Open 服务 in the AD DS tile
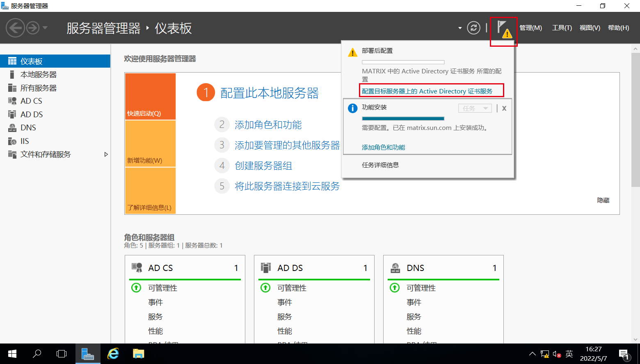 (284, 316)
